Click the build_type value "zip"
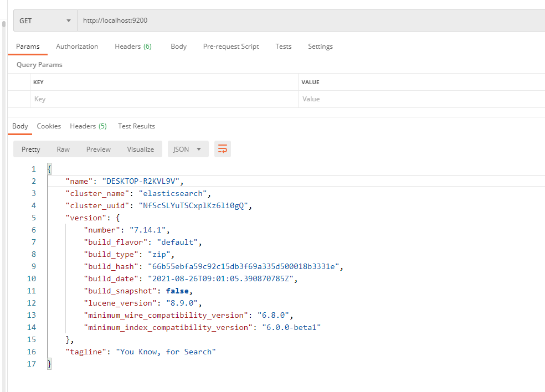Viewport: 545px width, 392px height. click(159, 254)
